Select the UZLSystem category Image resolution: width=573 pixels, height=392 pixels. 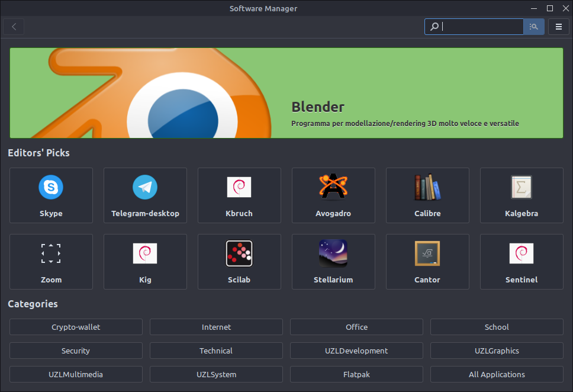(x=216, y=374)
